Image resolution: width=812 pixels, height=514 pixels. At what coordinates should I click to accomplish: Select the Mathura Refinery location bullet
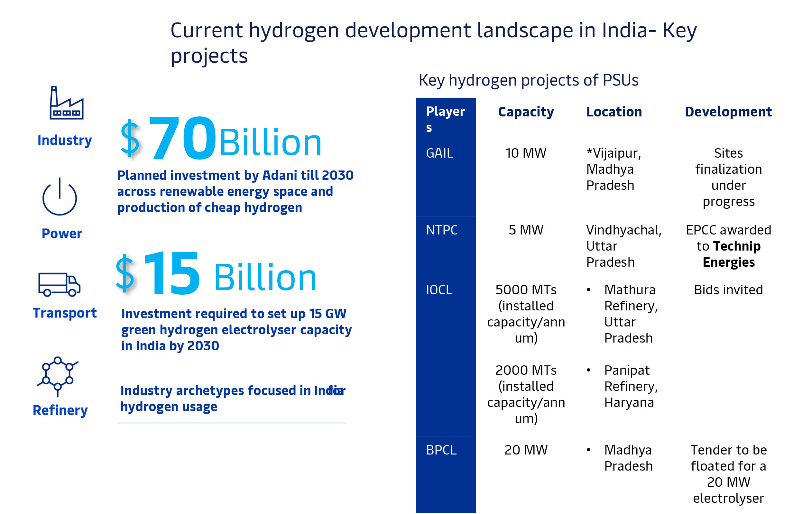pyautogui.click(x=622, y=314)
